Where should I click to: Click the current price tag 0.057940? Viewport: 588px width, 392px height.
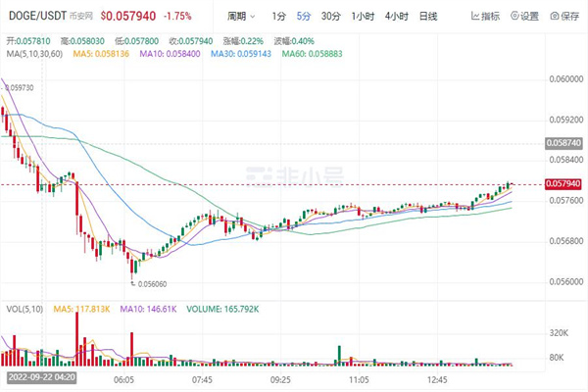tap(566, 184)
